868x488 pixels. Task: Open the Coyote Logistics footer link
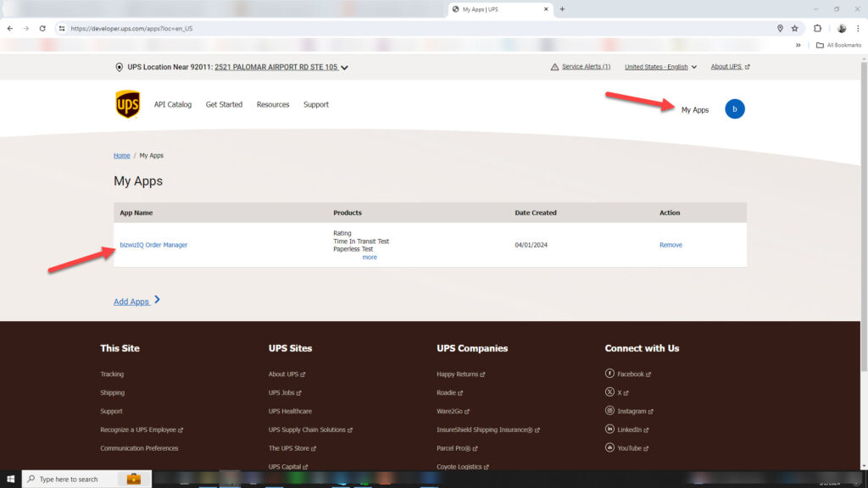[x=463, y=467]
